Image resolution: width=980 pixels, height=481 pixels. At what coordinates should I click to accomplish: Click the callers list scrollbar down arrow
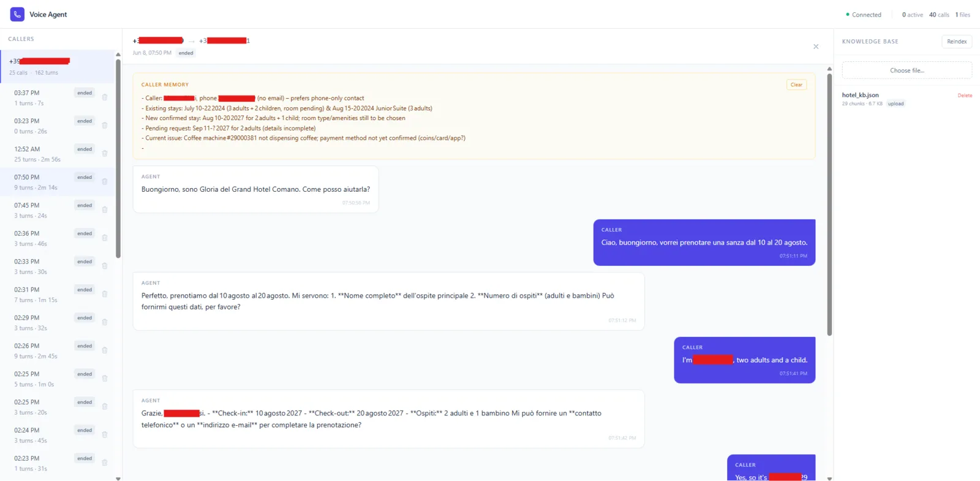[118, 479]
